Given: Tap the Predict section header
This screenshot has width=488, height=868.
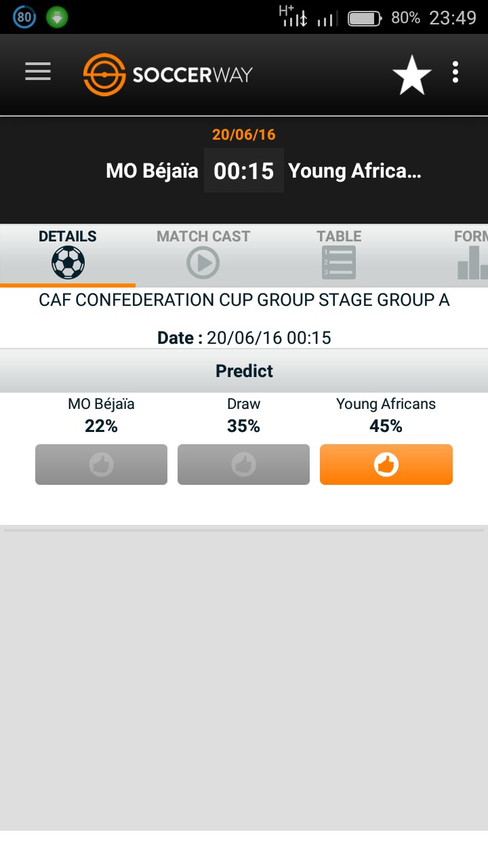Looking at the screenshot, I should click(x=244, y=371).
